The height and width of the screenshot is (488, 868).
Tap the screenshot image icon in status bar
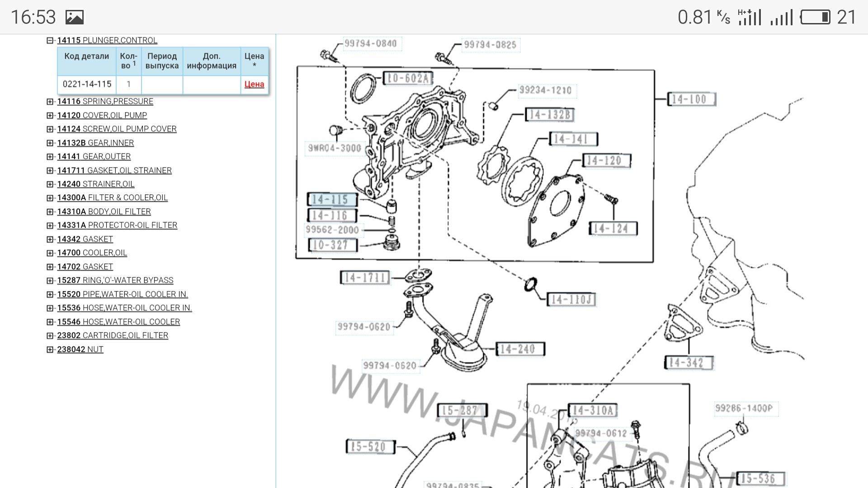point(75,18)
